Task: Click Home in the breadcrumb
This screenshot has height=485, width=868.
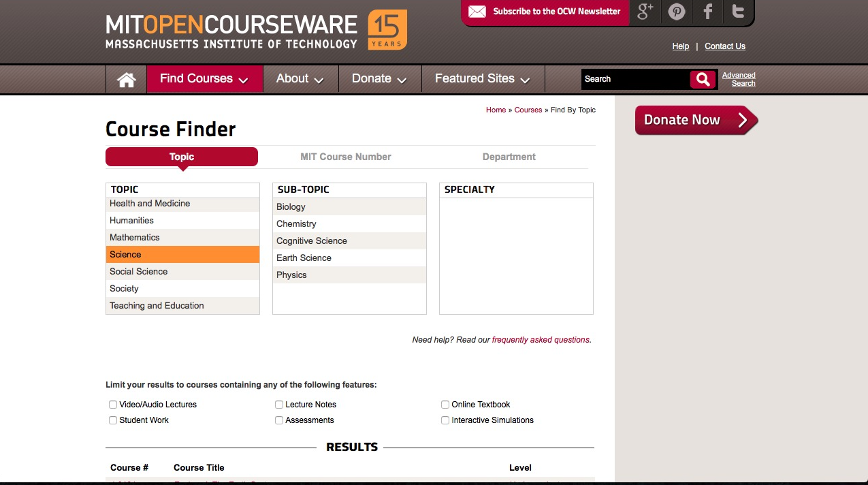Action: tap(496, 110)
